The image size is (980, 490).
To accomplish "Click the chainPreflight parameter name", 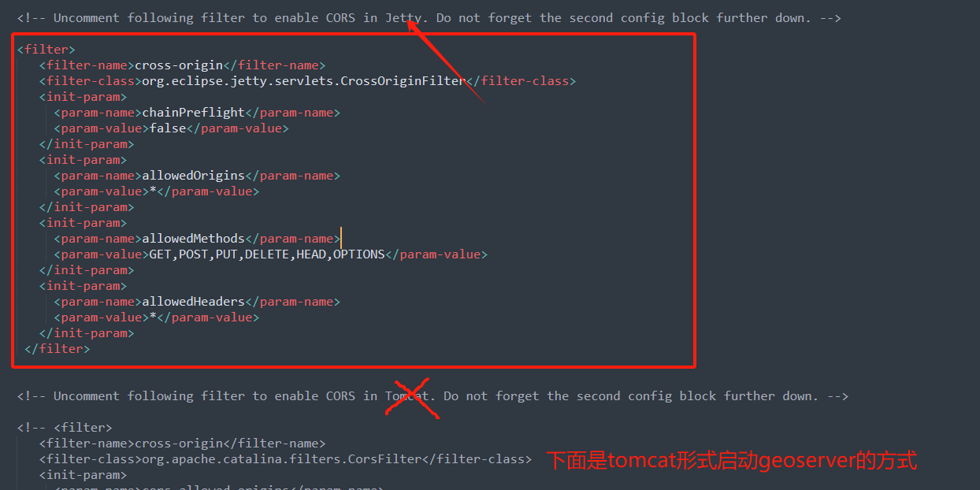I will click(x=193, y=113).
